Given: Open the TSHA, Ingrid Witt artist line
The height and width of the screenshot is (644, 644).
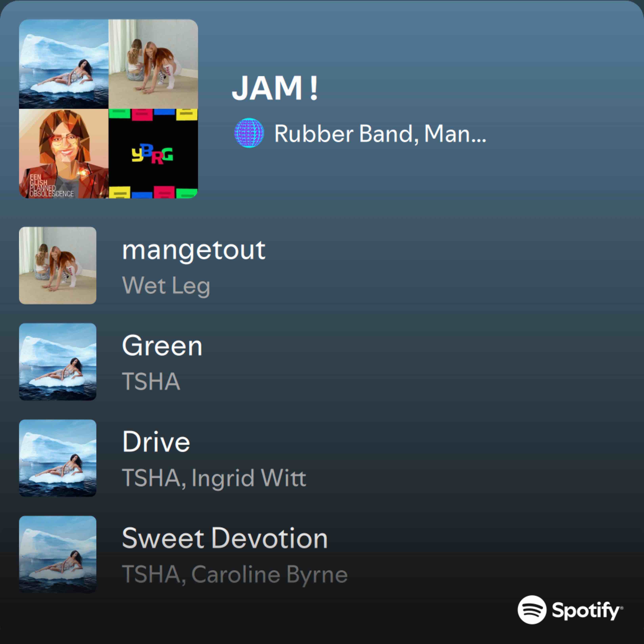Looking at the screenshot, I should pyautogui.click(x=214, y=478).
